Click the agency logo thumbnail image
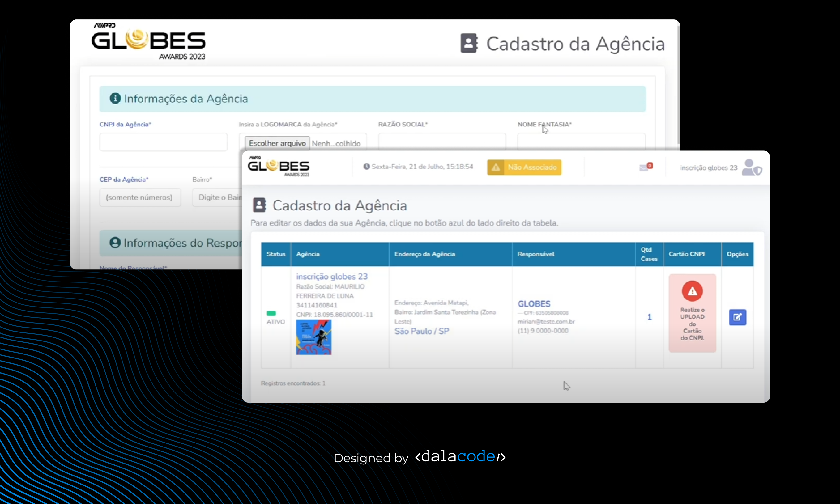840x504 pixels. coord(313,337)
